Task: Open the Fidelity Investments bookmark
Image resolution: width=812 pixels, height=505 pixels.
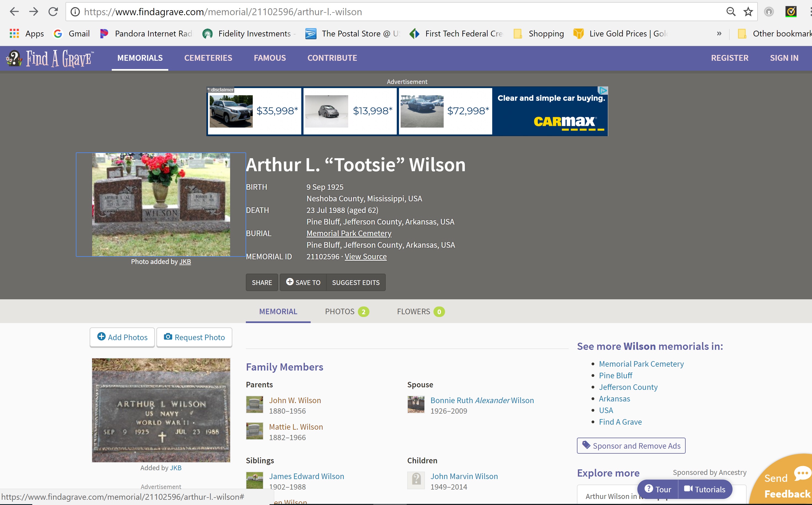Action: pos(249,33)
